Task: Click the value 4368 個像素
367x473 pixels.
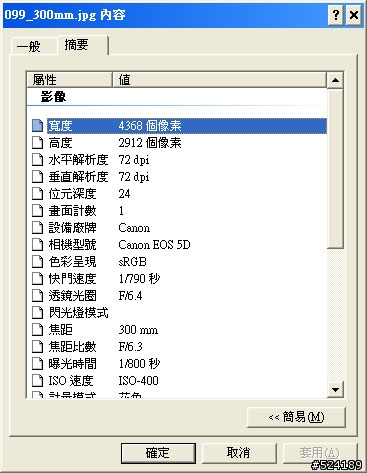Action: (150, 126)
